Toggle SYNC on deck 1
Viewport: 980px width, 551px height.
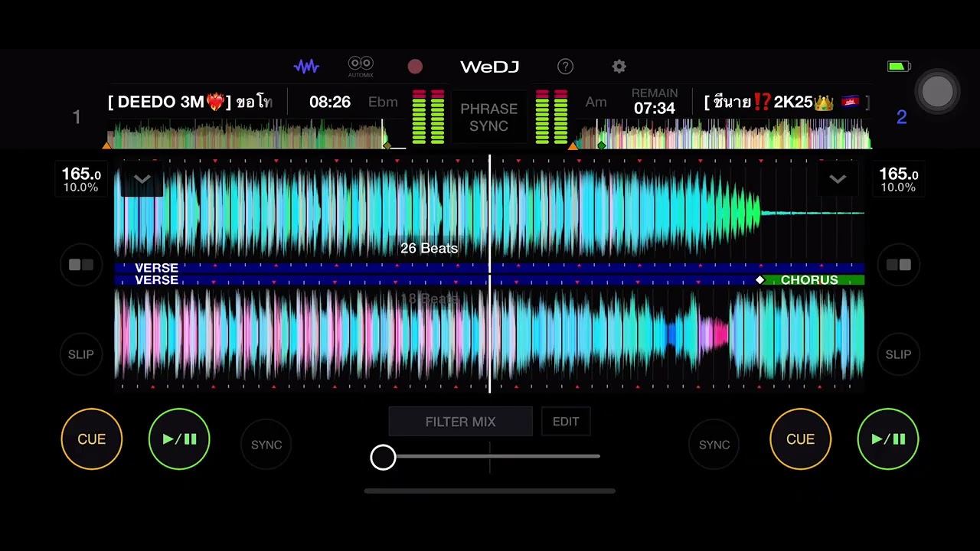pos(266,445)
